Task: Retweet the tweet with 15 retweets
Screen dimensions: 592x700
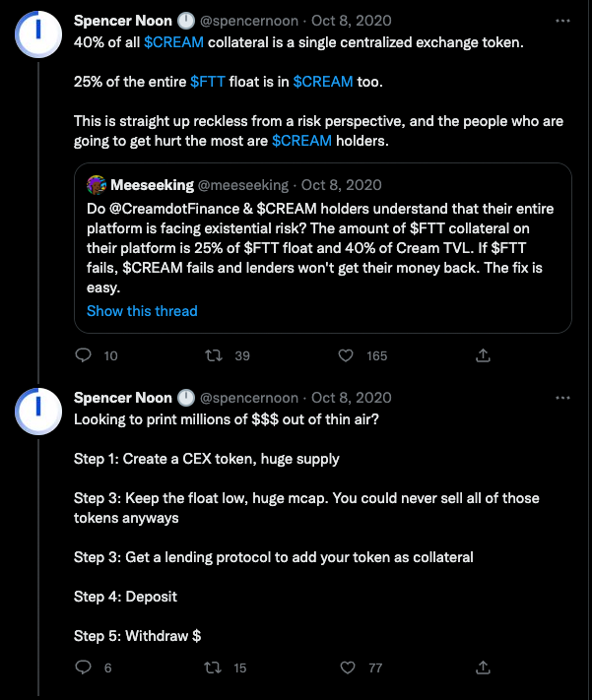Action: [x=213, y=668]
